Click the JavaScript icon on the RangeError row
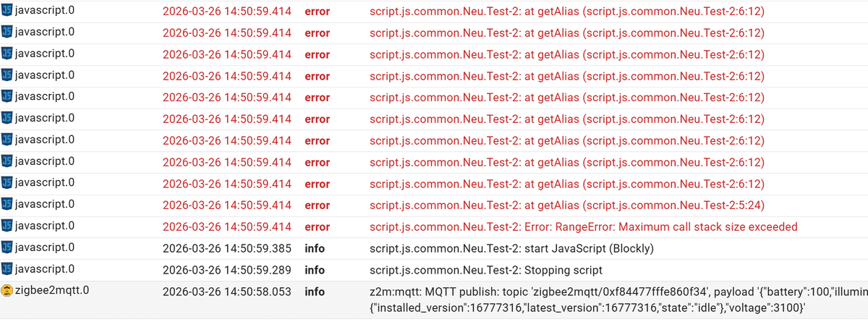The width and height of the screenshot is (868, 322). tap(7, 226)
